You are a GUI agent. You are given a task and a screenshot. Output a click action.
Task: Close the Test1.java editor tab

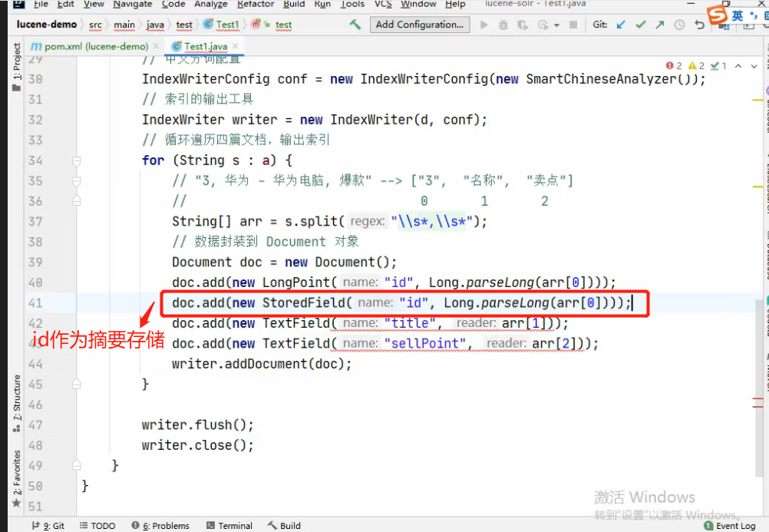236,45
